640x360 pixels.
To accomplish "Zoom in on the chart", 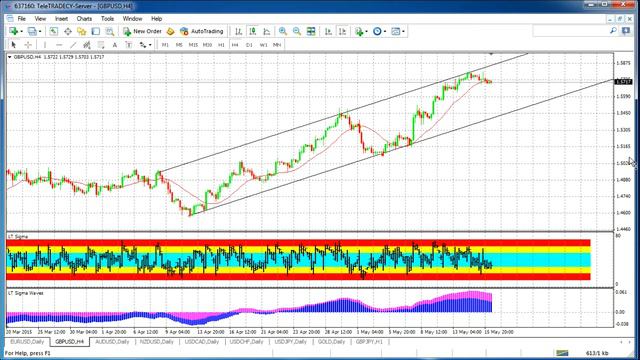I will [282, 31].
